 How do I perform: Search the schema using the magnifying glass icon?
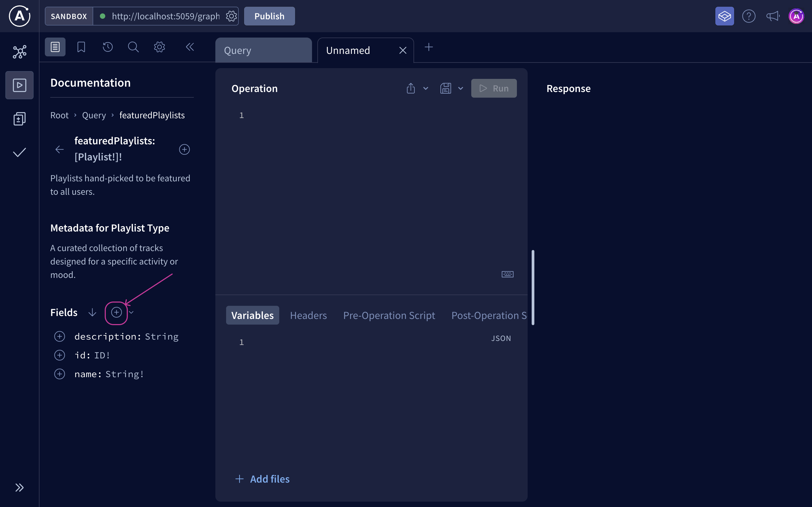point(133,47)
